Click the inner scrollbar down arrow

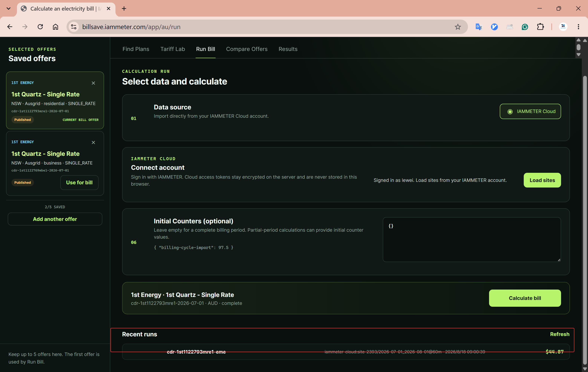(578, 55)
